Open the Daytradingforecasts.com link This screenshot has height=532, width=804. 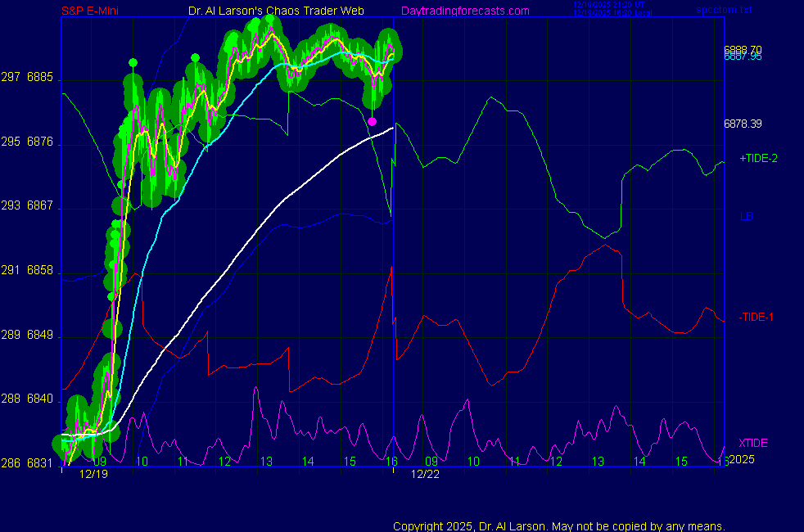click(x=464, y=11)
